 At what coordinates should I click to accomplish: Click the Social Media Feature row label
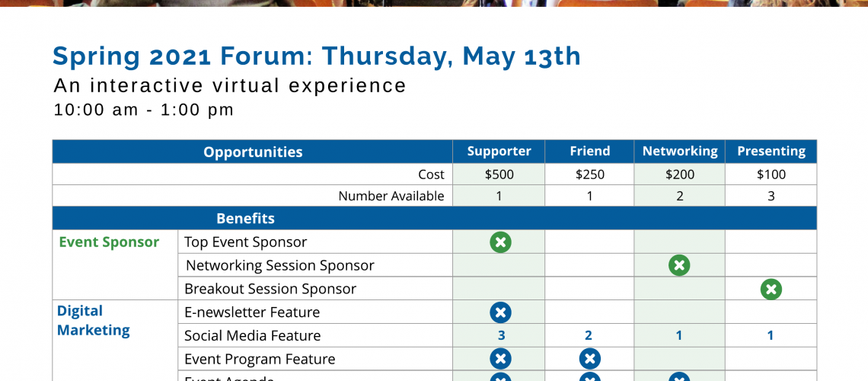click(253, 335)
